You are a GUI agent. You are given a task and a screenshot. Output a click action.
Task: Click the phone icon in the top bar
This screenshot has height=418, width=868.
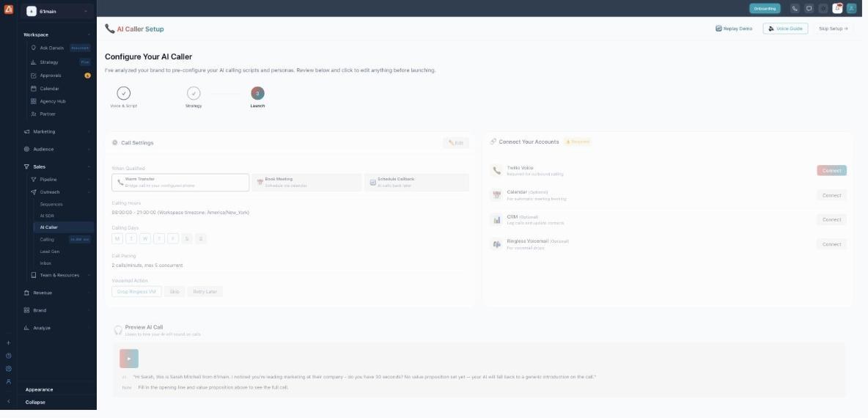tap(795, 9)
